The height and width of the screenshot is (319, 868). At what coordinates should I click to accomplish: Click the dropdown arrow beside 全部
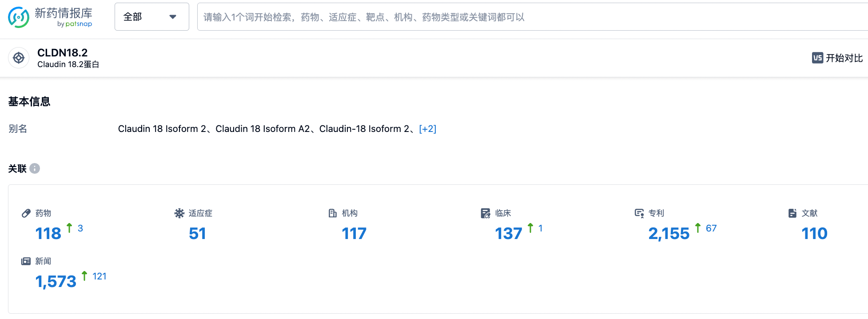[x=173, y=17]
